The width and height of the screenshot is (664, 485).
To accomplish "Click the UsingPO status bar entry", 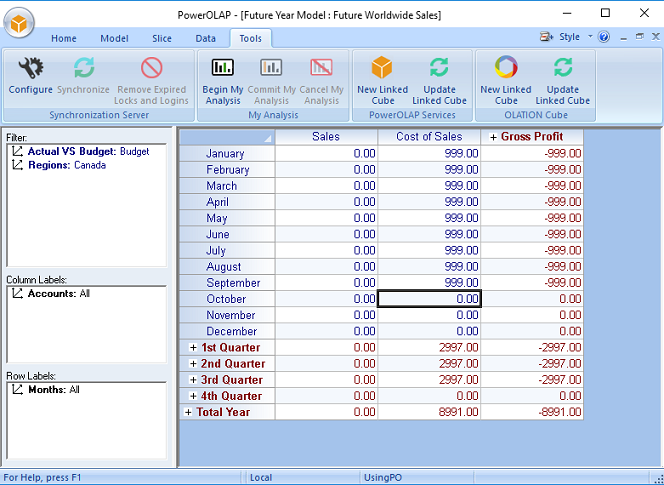I will pos(383,478).
